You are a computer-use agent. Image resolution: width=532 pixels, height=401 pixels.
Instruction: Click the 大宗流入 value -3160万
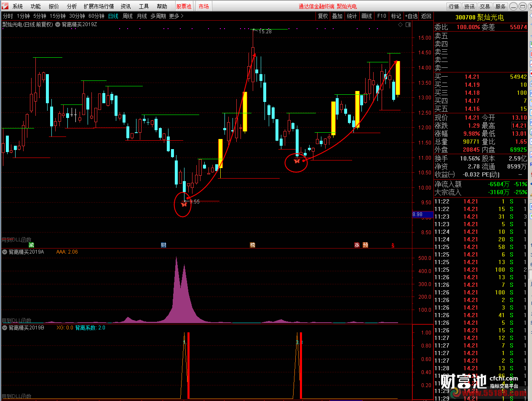[498, 192]
